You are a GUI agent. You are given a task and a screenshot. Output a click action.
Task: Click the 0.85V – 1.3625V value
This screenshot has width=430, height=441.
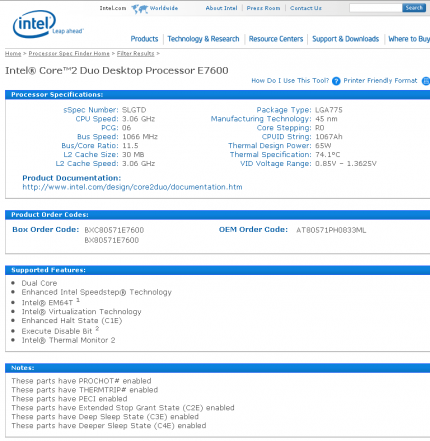(x=346, y=164)
